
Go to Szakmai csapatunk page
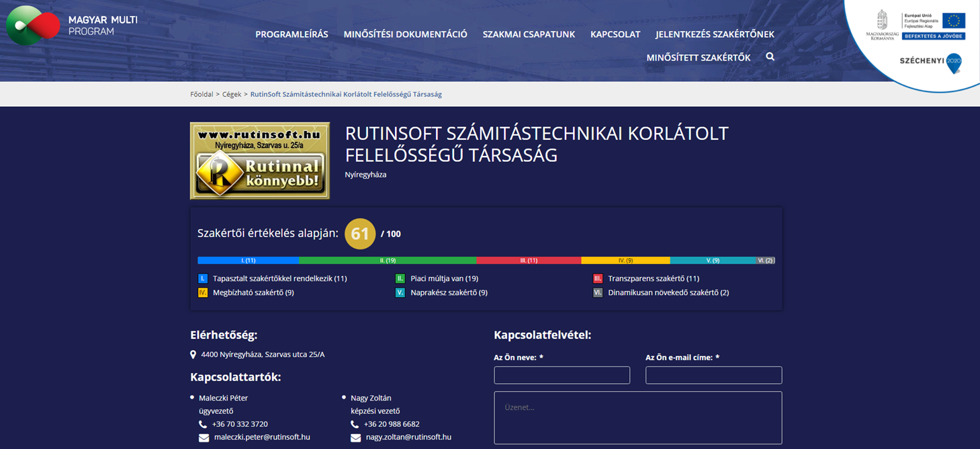point(529,34)
